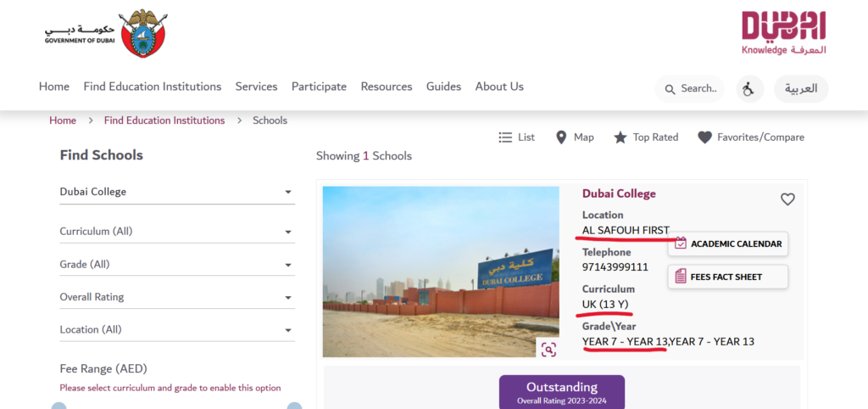Open the FEES FACT SHEET button

(x=728, y=277)
